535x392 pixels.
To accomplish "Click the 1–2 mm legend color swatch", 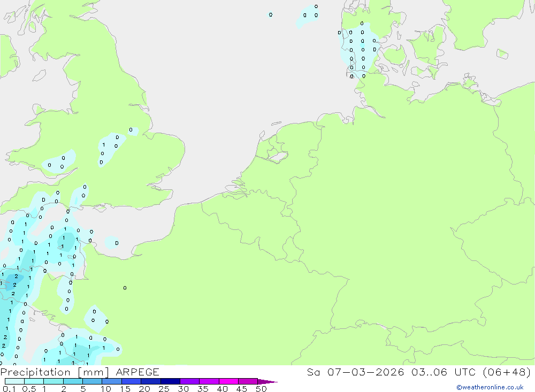I will (x=53, y=381).
